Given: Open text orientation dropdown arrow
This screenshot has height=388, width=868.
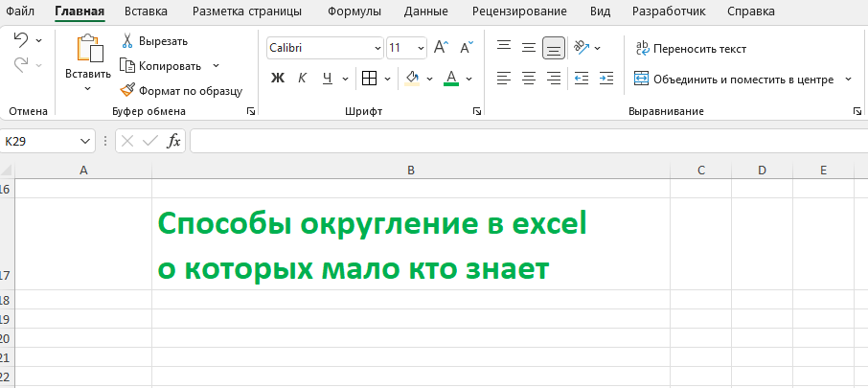Looking at the screenshot, I should coord(597,48).
